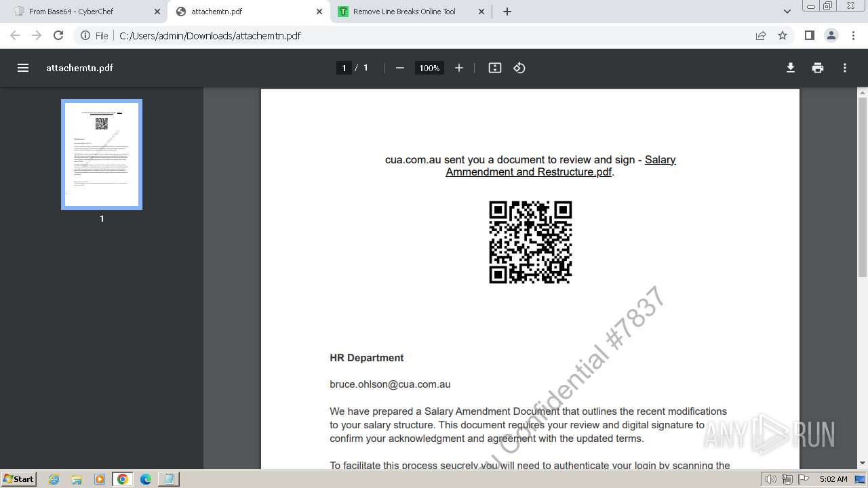Reload the current page
Screen dimensions: 868x488
pyautogui.click(x=58, y=35)
